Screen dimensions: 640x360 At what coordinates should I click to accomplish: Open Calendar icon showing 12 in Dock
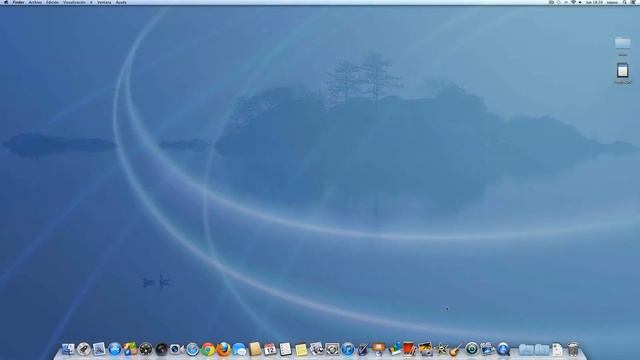pyautogui.click(x=270, y=349)
